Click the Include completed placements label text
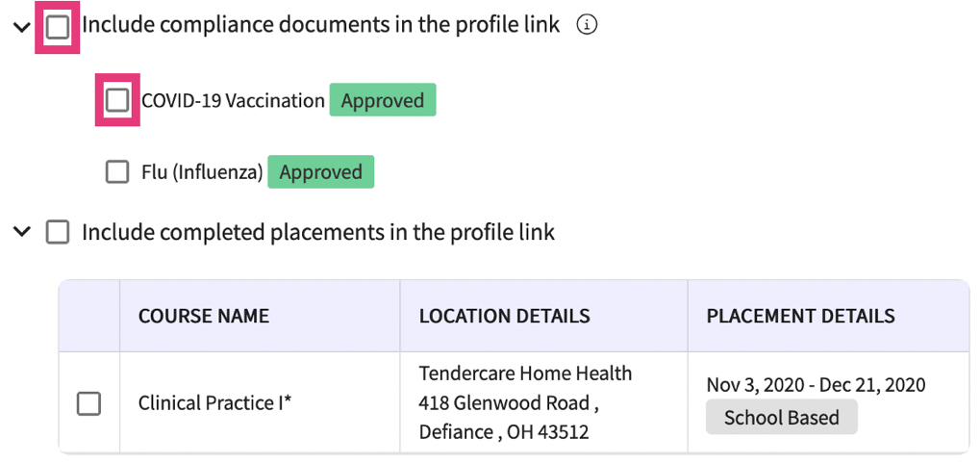Viewport: 980px width, 464px height. (x=317, y=232)
